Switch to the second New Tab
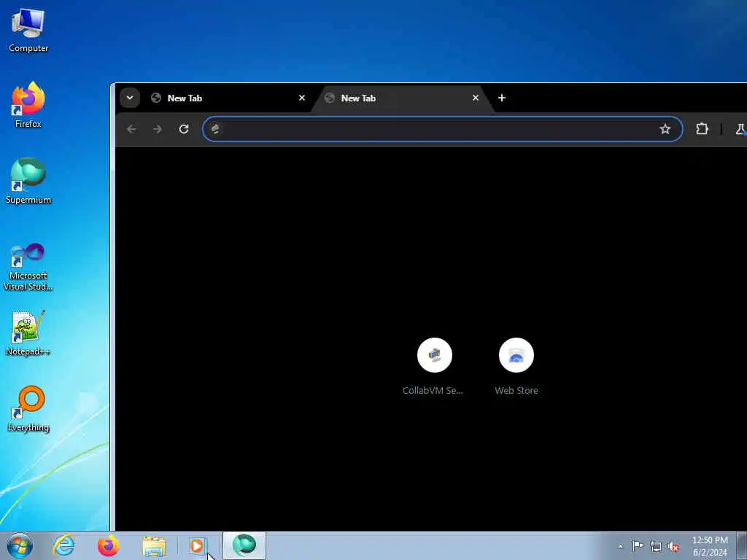747x560 pixels. pos(401,98)
